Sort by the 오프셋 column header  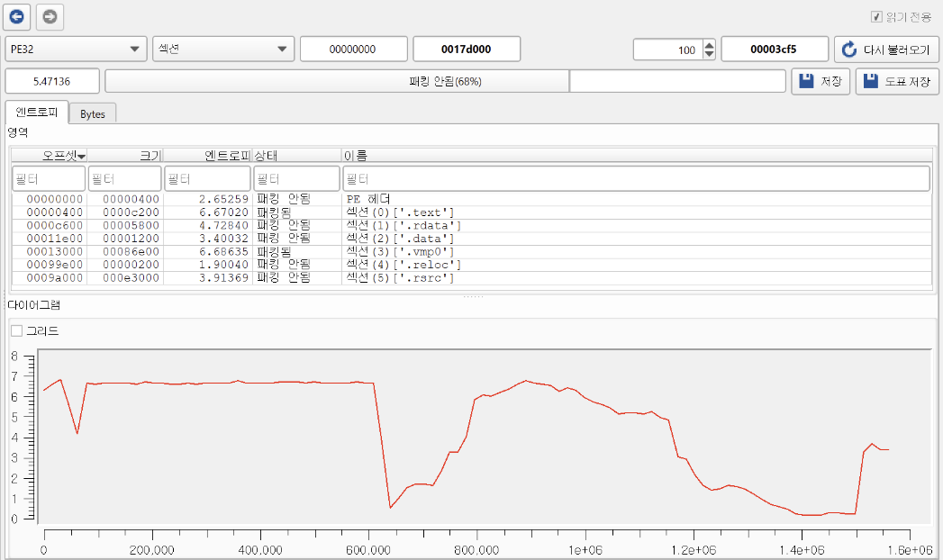(50, 156)
